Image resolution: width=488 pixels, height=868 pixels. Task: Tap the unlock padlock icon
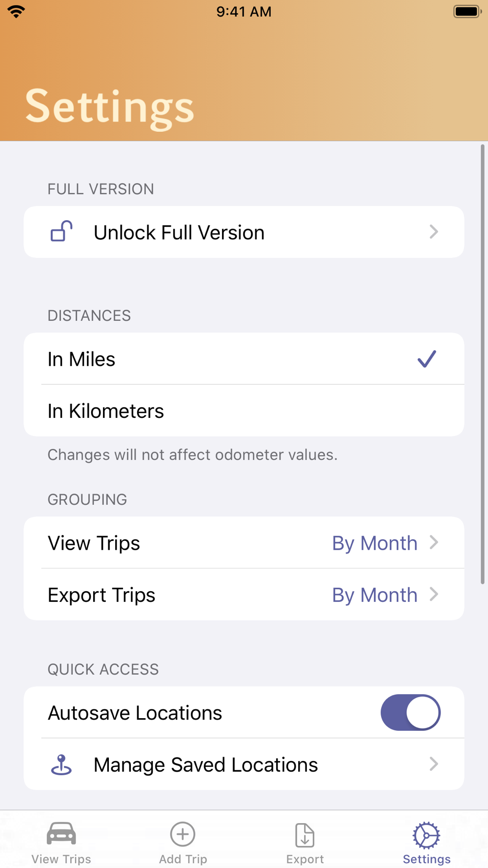pos(61,231)
